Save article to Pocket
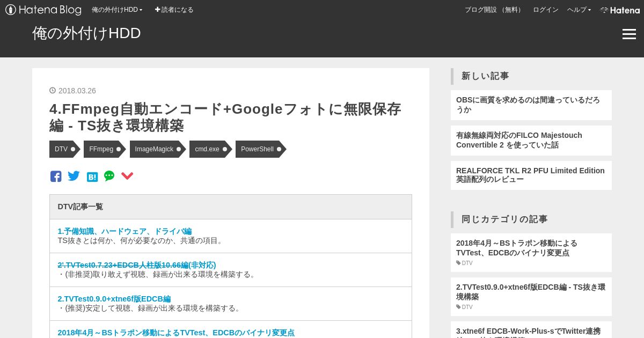 pos(127,177)
